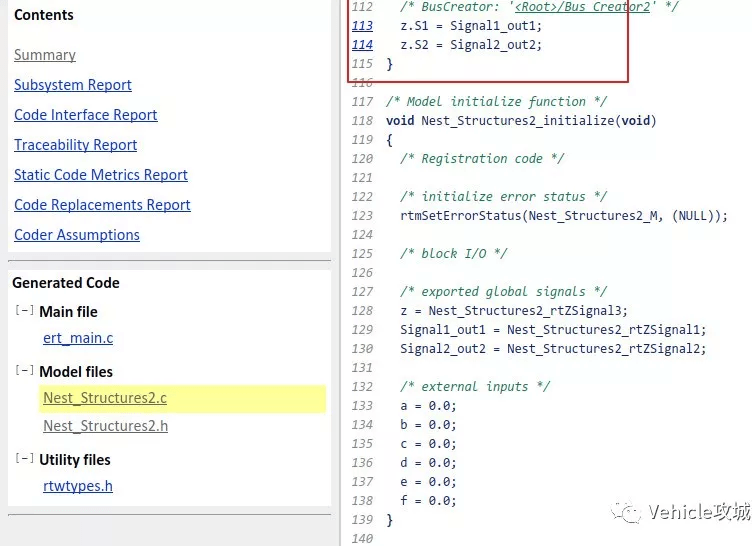The height and width of the screenshot is (546, 752).
Task: Collapse the Utility files section
Action: click(24, 459)
